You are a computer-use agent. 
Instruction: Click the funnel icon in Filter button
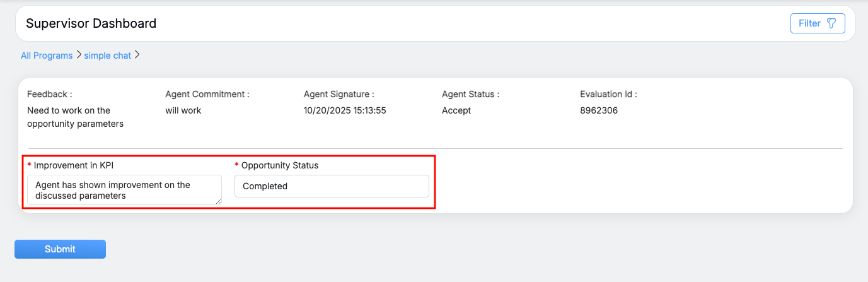coord(831,23)
